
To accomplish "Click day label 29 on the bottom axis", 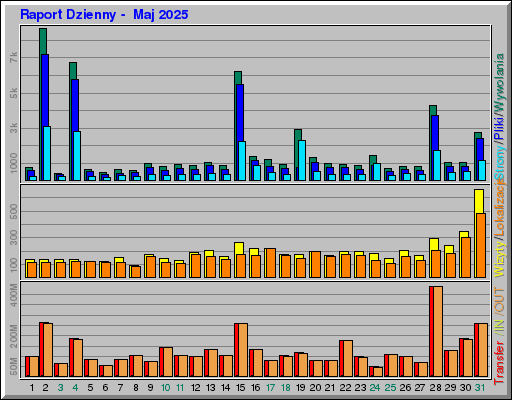I will (x=450, y=388).
